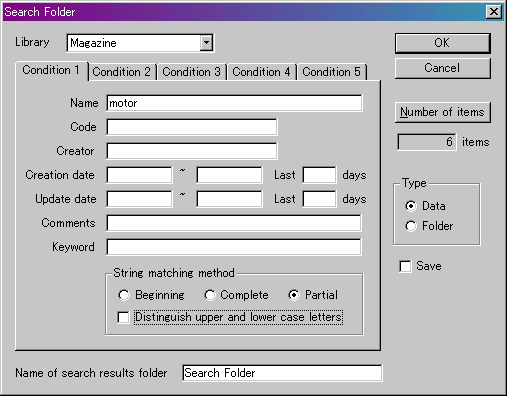This screenshot has height=396, width=507.
Task: Click the search results folder name field
Action: tap(282, 373)
